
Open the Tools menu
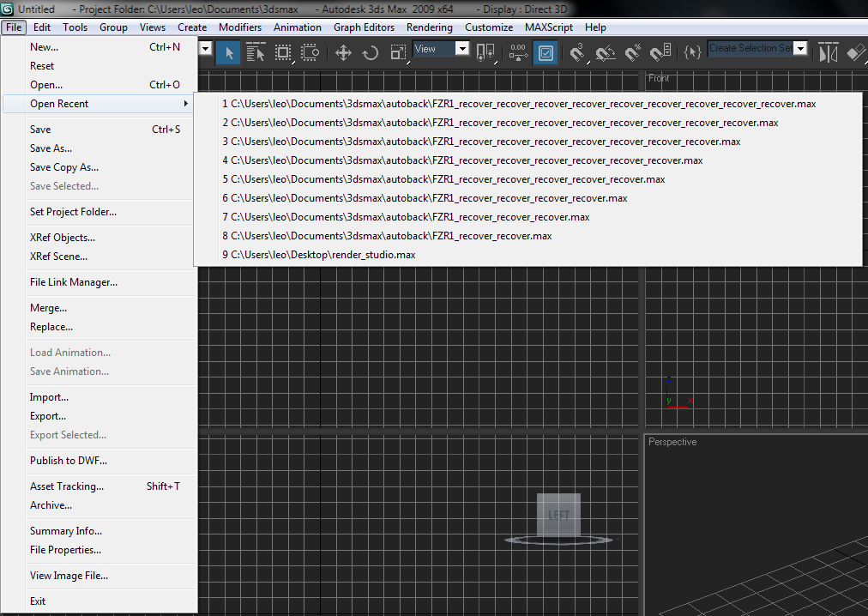pyautogui.click(x=75, y=27)
